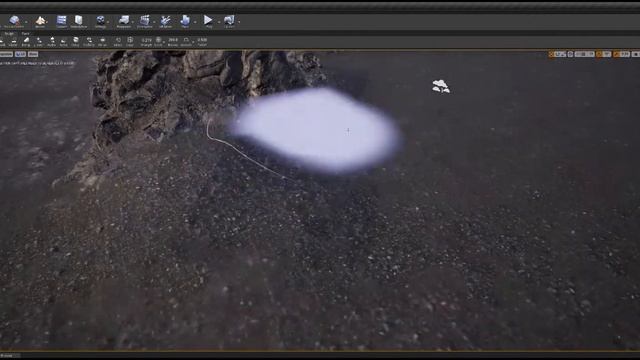
Task: Switch to the Sculpt landscape tab
Action: click(x=9, y=33)
